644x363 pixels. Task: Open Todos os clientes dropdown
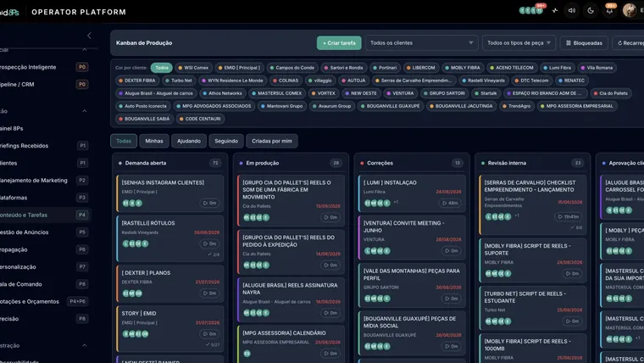421,42
